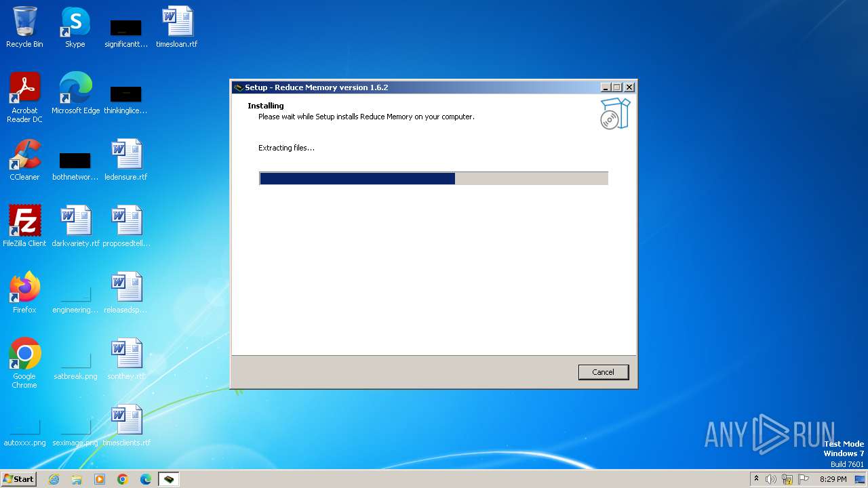Open the FileZilla Client shortcut
The height and width of the screenshot is (488, 868).
(x=24, y=226)
